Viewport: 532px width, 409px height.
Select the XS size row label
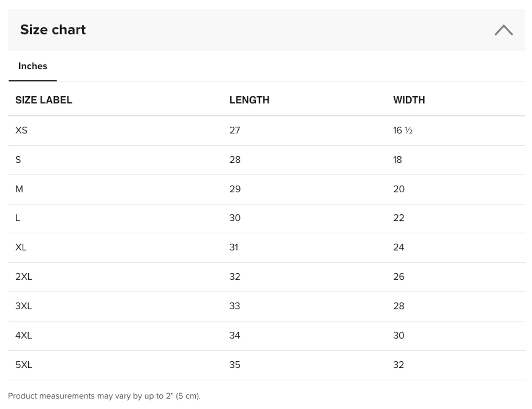tap(21, 130)
